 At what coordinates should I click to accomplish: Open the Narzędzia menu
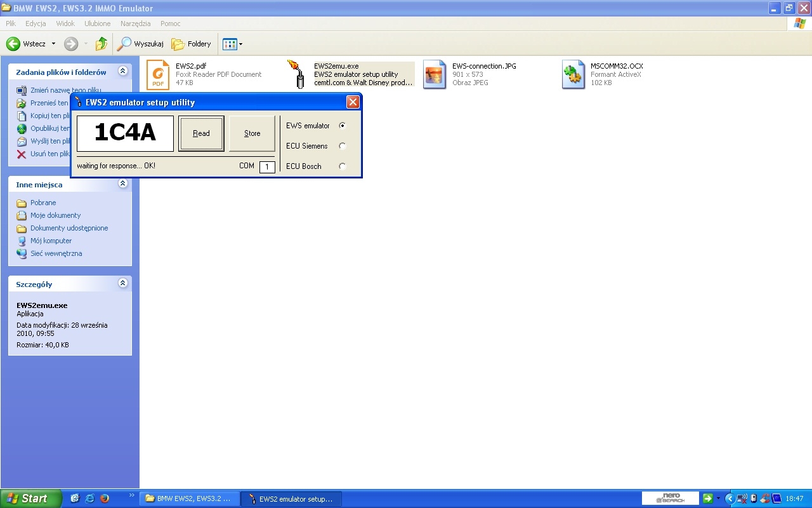(x=136, y=23)
